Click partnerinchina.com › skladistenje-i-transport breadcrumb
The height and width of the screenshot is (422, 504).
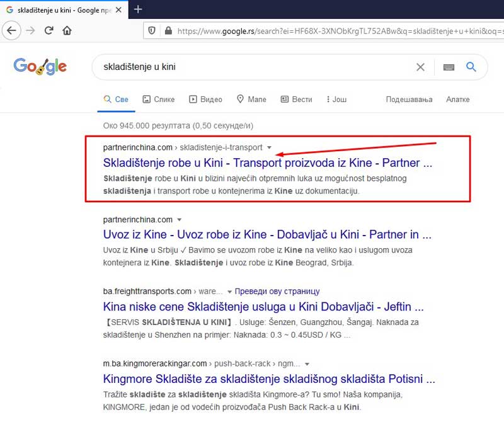183,147
